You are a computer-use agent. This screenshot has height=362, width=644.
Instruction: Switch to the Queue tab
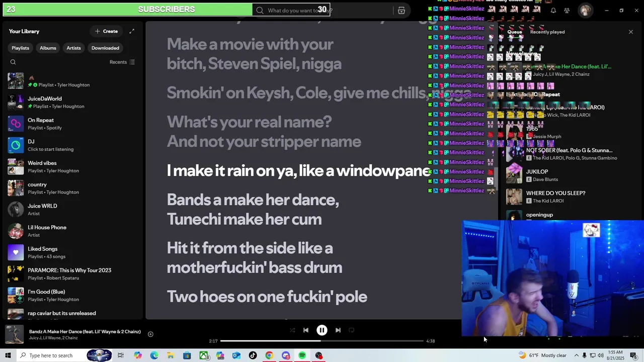point(515,32)
